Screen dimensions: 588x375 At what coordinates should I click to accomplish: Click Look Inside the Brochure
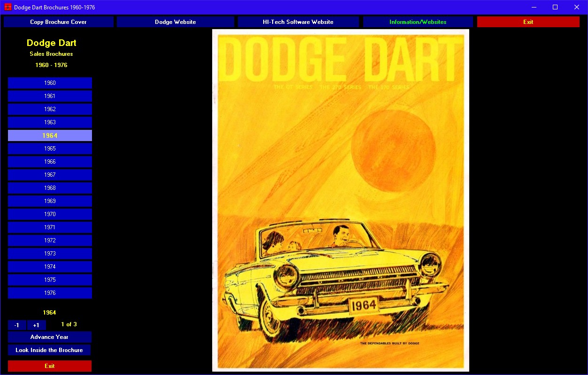(x=49, y=350)
